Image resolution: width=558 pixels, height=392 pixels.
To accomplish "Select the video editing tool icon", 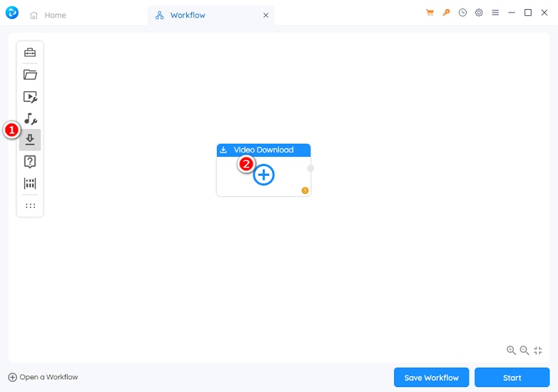I will click(30, 97).
